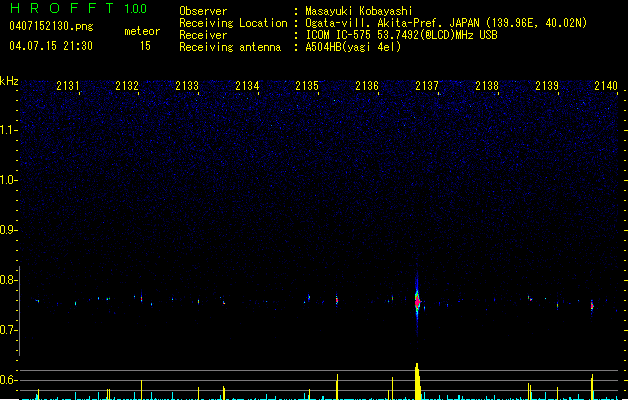Click the 2138 time axis marker
The width and height of the screenshot is (629, 400).
[x=487, y=86]
